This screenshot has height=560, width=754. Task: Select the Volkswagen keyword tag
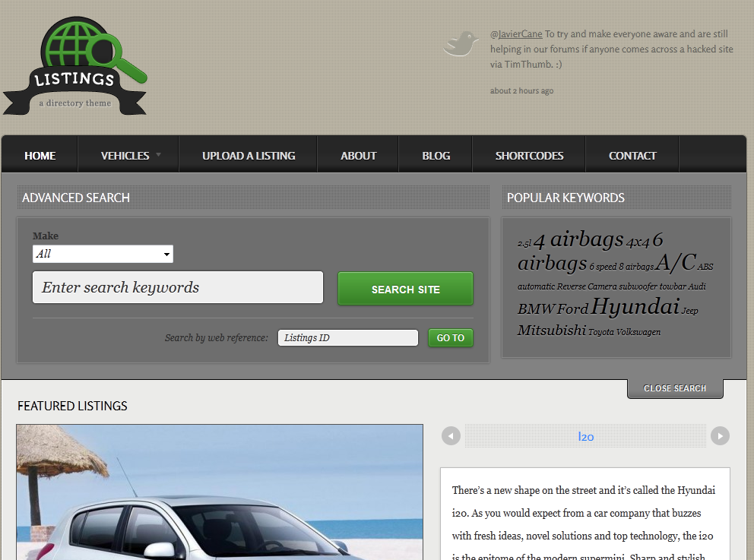pos(638,332)
